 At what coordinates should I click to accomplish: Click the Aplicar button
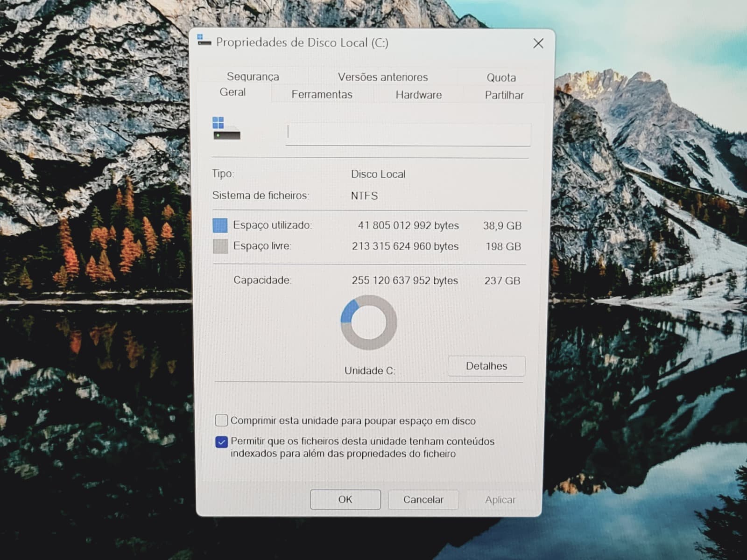click(500, 500)
